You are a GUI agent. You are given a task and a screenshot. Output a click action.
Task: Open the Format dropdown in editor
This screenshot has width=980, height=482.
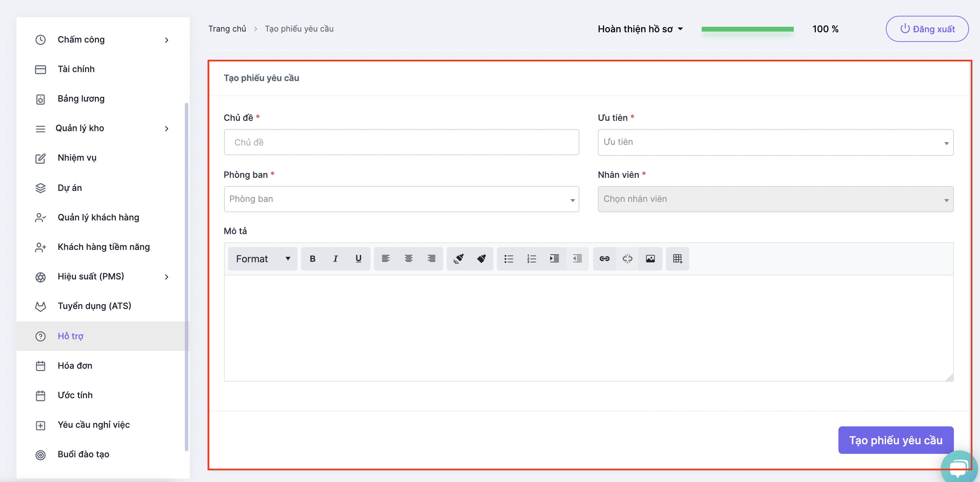(x=263, y=259)
